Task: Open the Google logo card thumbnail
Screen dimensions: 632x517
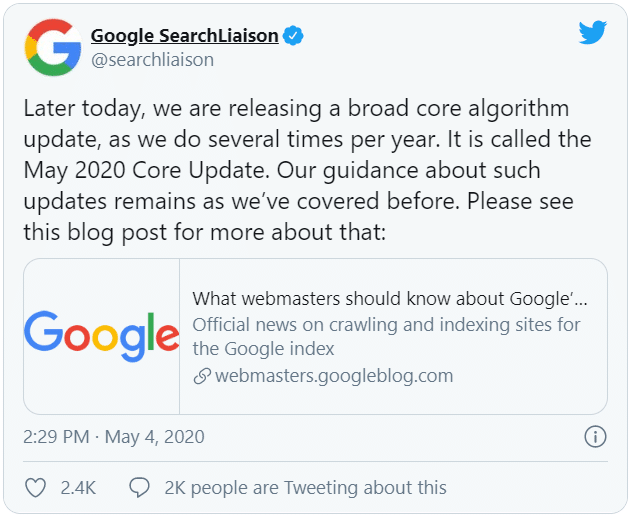Action: tap(102, 336)
